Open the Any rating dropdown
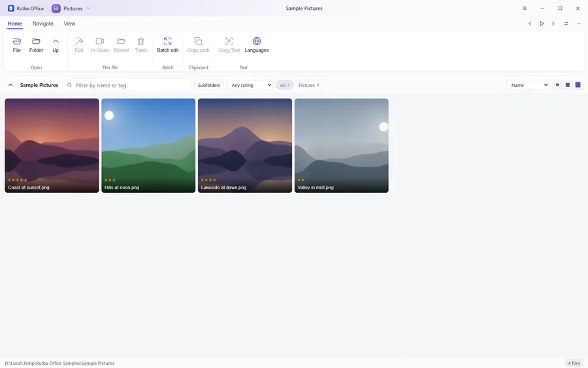This screenshot has width=588, height=368. pos(250,85)
